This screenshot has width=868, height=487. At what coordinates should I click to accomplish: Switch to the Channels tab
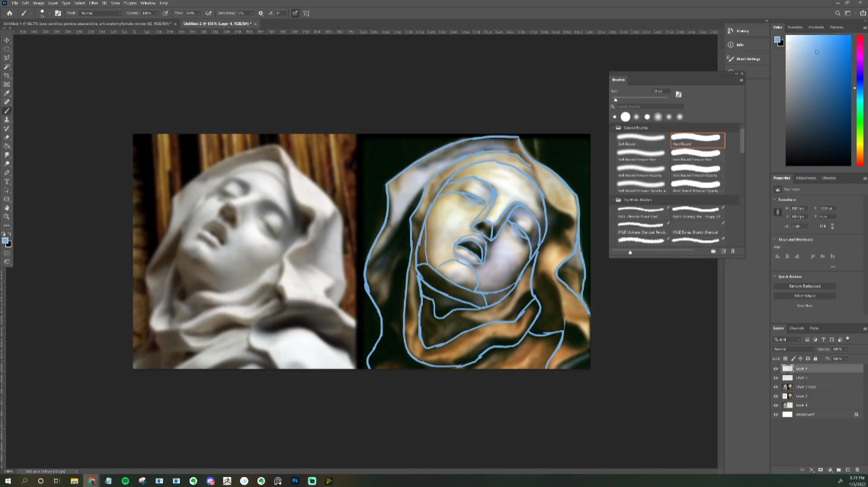(x=796, y=328)
